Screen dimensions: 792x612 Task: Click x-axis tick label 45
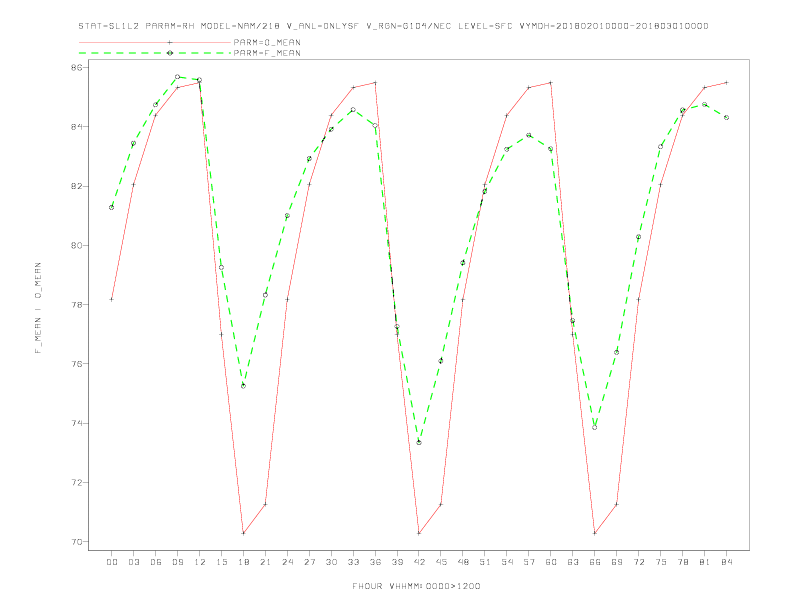pos(441,562)
